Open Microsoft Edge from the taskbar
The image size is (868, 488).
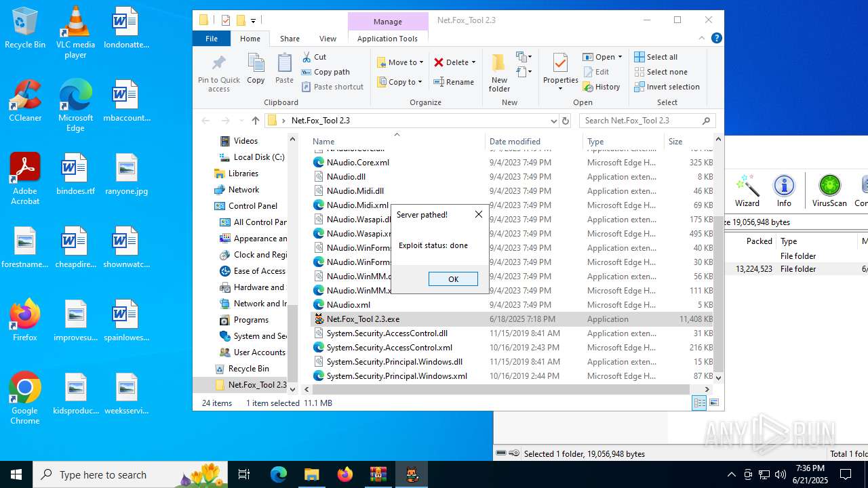(279, 474)
